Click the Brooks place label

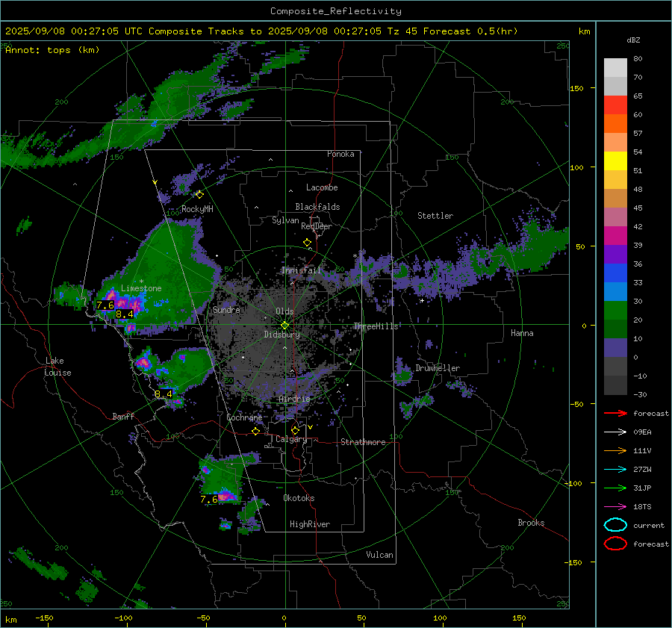(531, 523)
